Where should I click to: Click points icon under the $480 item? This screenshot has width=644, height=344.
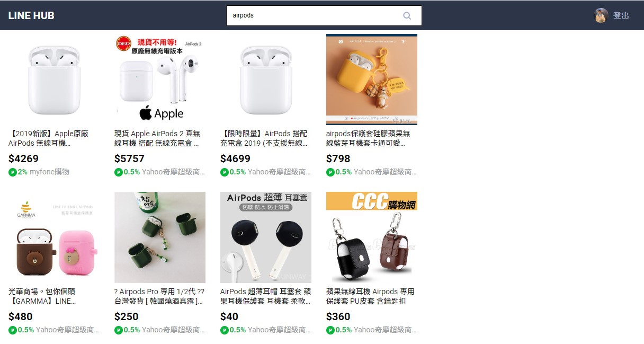[x=13, y=330]
